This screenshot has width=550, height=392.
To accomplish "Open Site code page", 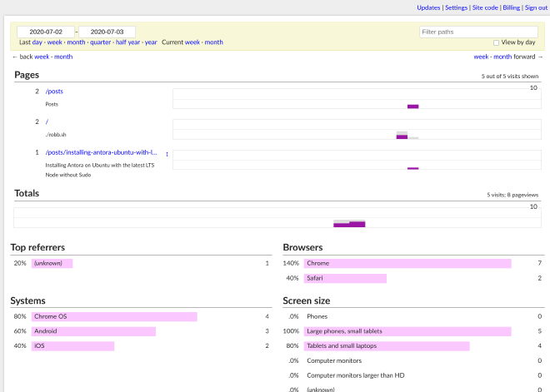I will point(485,7).
